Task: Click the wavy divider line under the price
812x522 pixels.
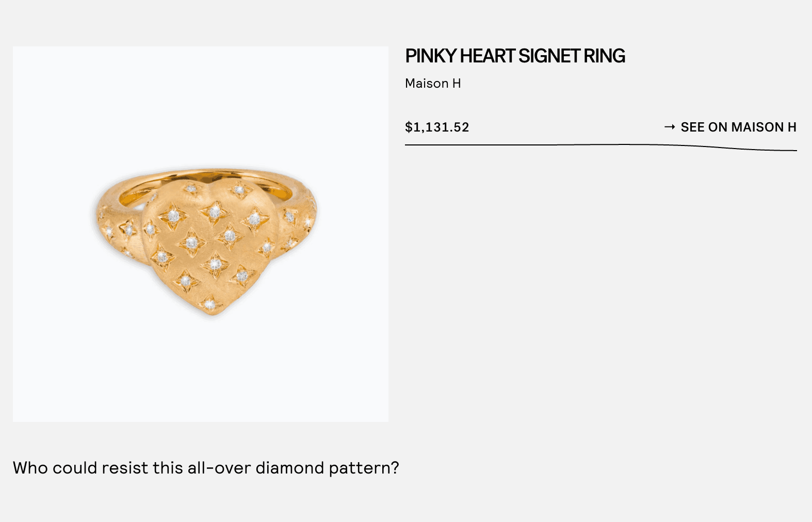Action: [601, 148]
